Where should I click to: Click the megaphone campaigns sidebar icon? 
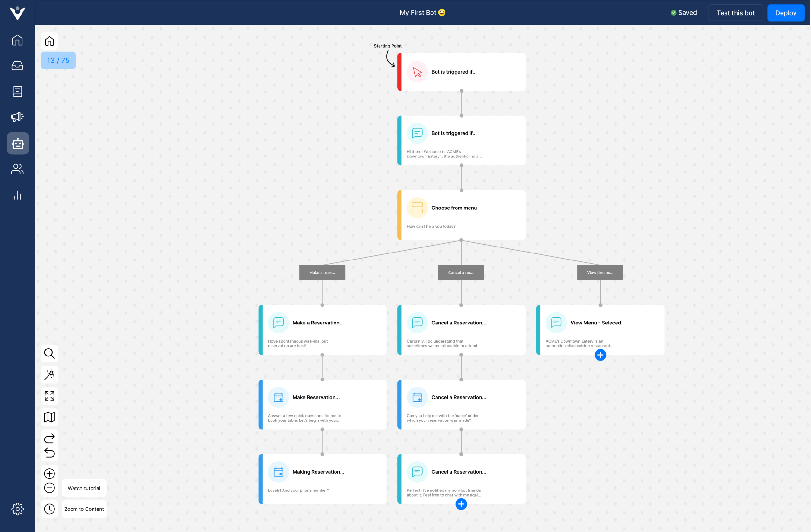(17, 117)
